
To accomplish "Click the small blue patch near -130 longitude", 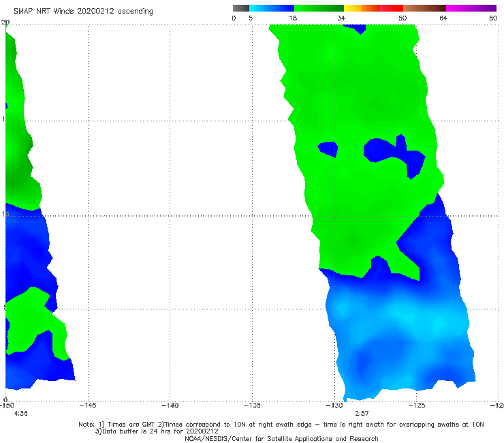I will (328, 149).
